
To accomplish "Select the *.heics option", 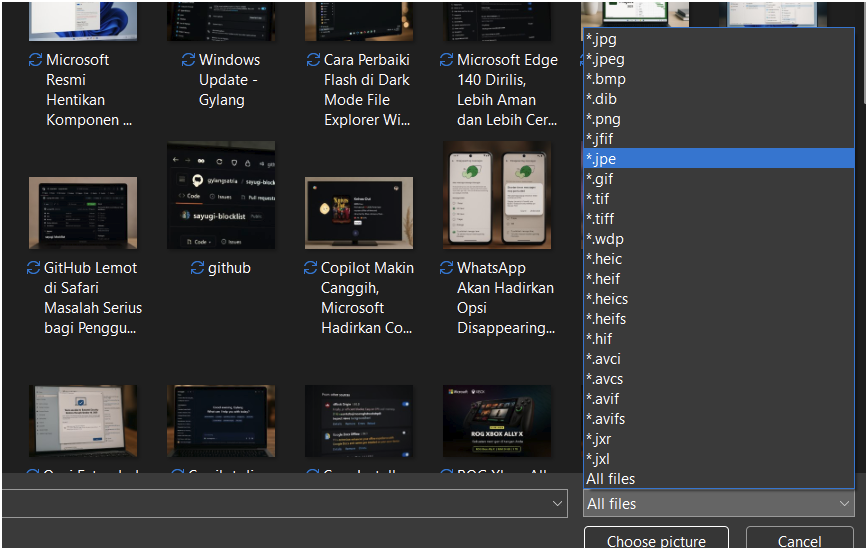I will [x=719, y=298].
